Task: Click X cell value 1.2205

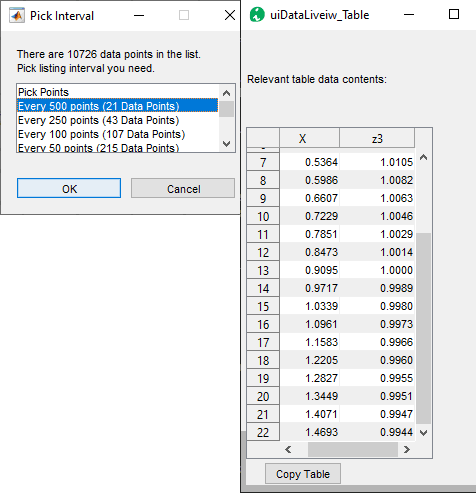Action: pyautogui.click(x=309, y=360)
